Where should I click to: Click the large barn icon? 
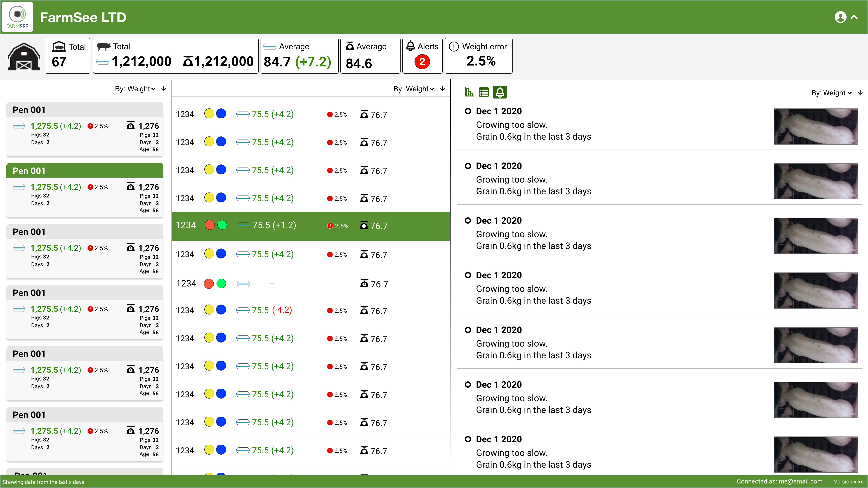click(x=24, y=56)
